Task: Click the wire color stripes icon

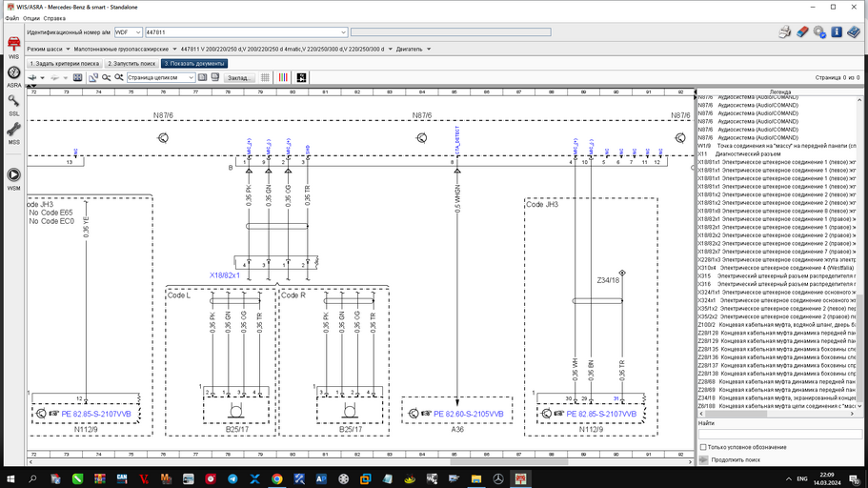Action: click(x=283, y=77)
